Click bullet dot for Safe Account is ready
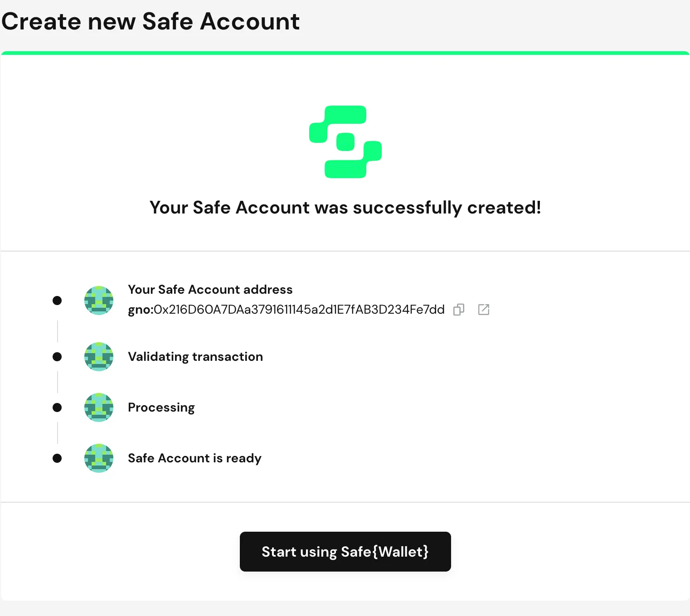 [57, 458]
